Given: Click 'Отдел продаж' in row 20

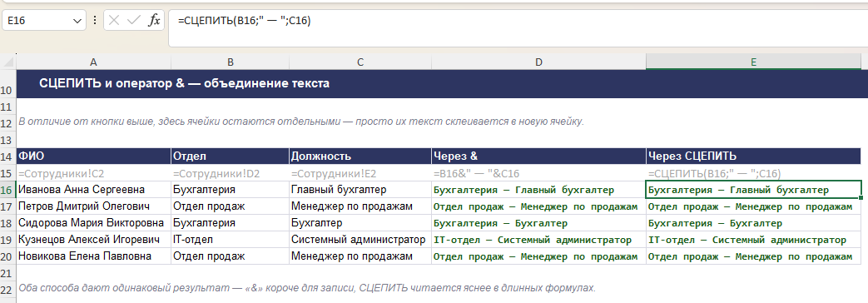Looking at the screenshot, I should click(x=231, y=256).
